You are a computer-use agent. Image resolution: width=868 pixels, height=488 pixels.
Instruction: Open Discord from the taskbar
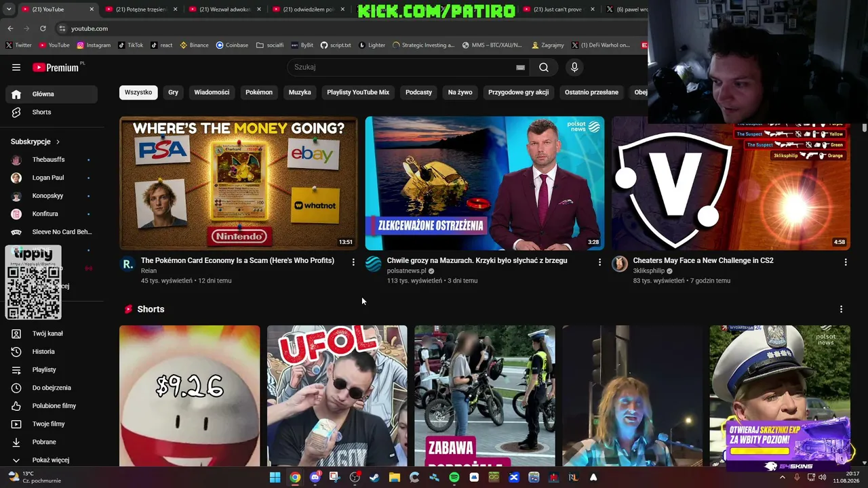click(x=315, y=477)
